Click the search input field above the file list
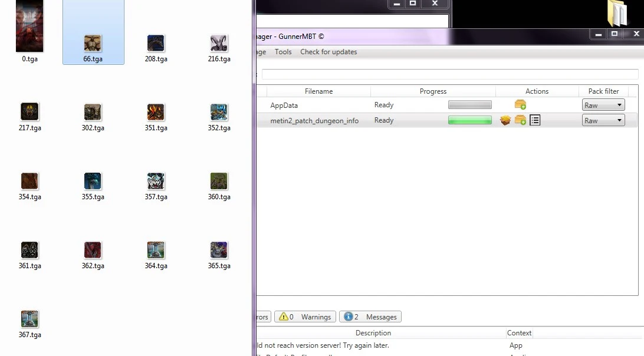 (450, 74)
